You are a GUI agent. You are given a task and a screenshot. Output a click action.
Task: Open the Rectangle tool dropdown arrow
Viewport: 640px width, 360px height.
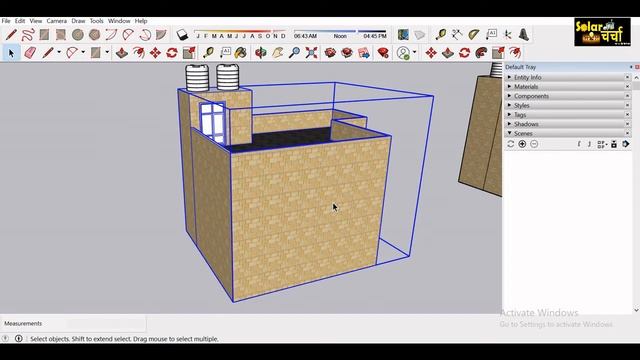(107, 53)
